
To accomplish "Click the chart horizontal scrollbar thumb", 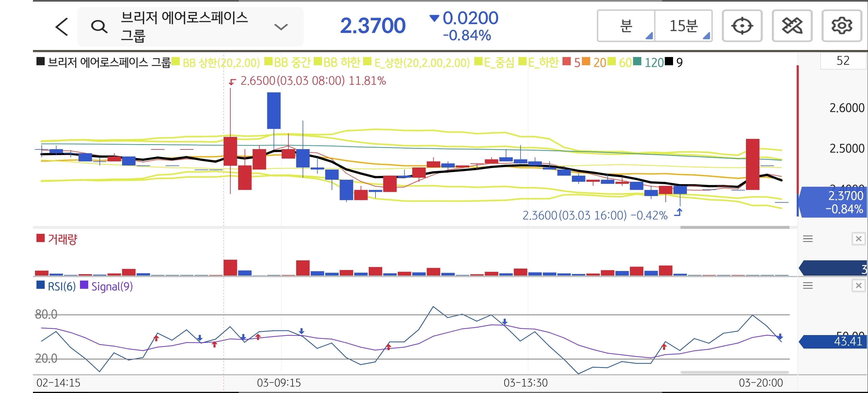I will pos(735,227).
